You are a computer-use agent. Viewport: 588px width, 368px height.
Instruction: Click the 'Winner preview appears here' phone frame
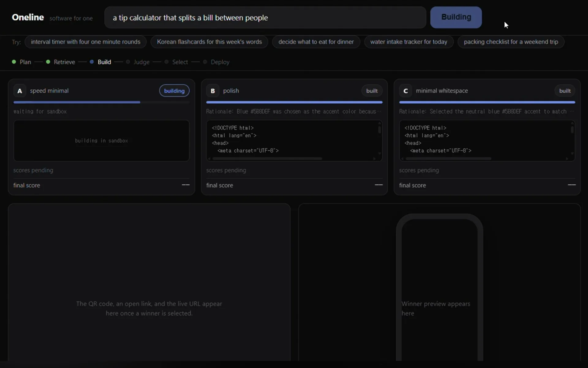pos(439,288)
